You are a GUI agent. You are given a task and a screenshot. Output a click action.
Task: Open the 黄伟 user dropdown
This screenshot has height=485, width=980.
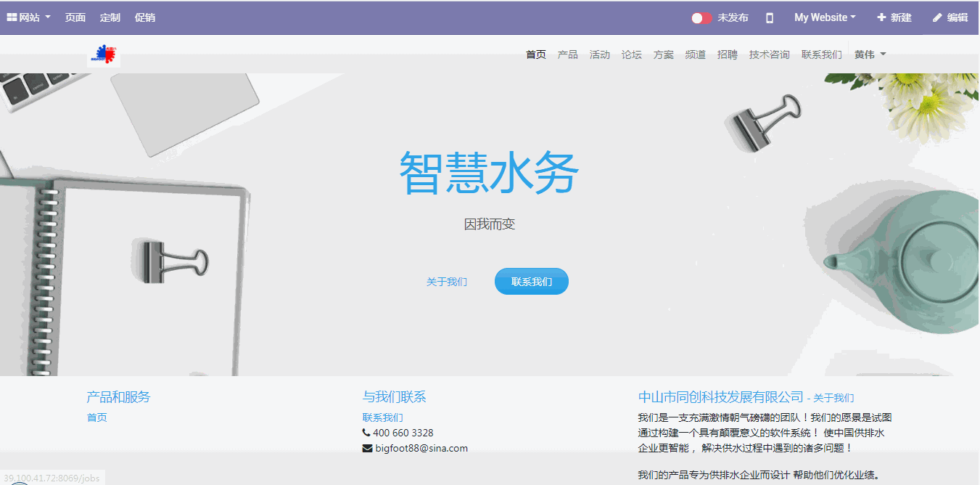click(870, 54)
